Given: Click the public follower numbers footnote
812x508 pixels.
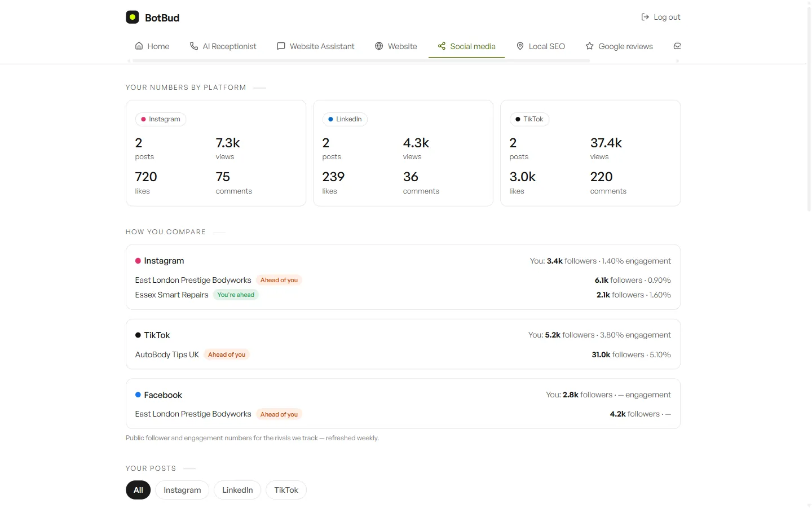Looking at the screenshot, I should click(x=252, y=438).
